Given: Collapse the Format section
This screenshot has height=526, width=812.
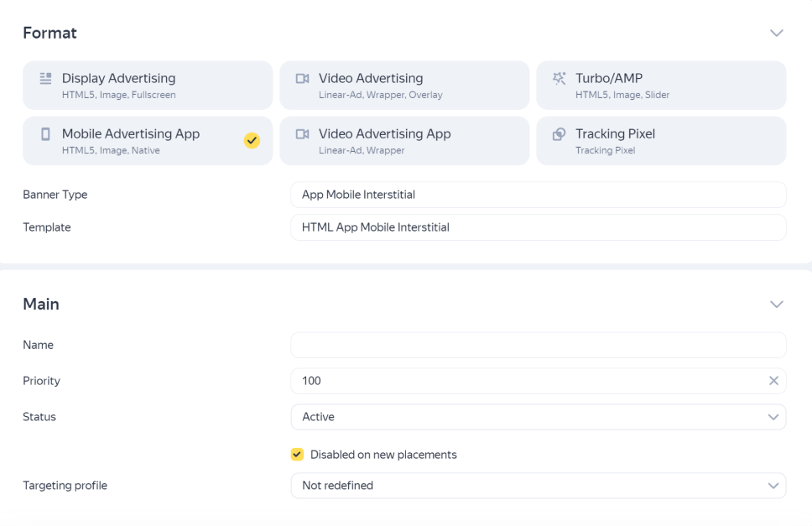Looking at the screenshot, I should tap(776, 34).
